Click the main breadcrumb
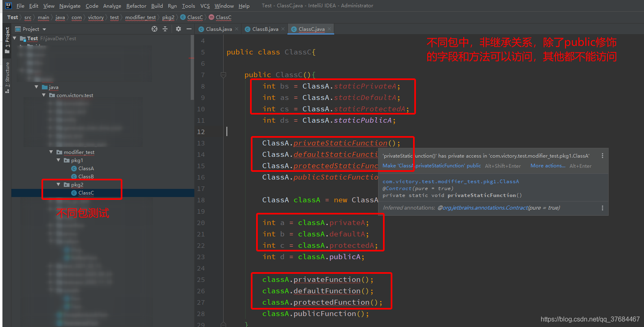The image size is (644, 327). [44, 17]
